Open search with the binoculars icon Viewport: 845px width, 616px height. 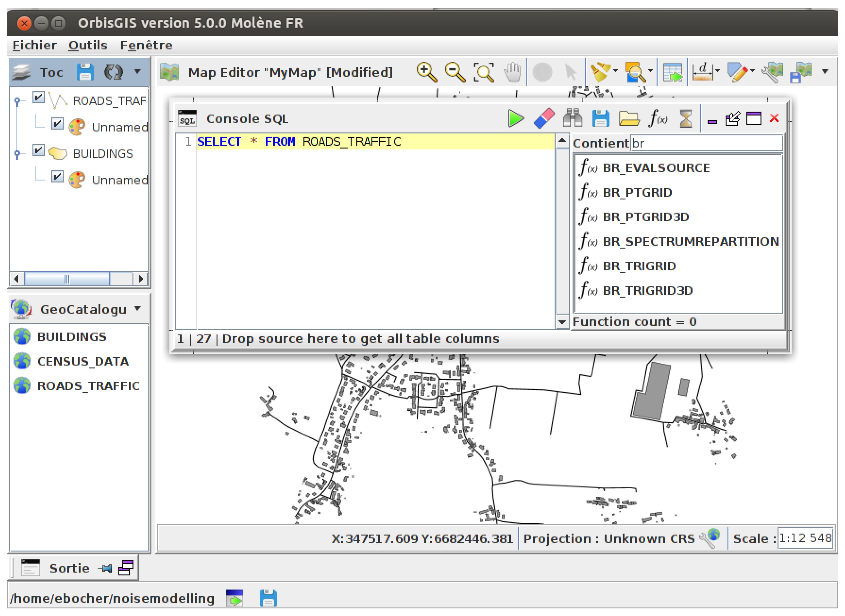[x=573, y=119]
